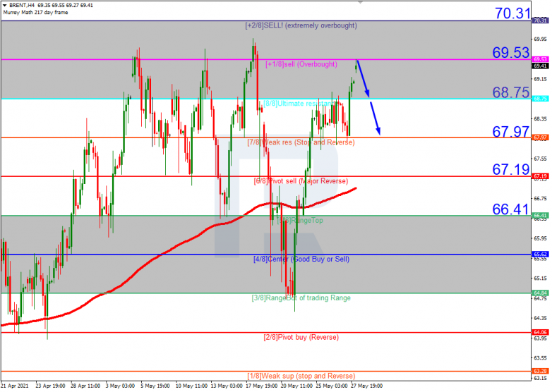
Task: Click the 69.95 price scale label
Action: (x=540, y=39)
